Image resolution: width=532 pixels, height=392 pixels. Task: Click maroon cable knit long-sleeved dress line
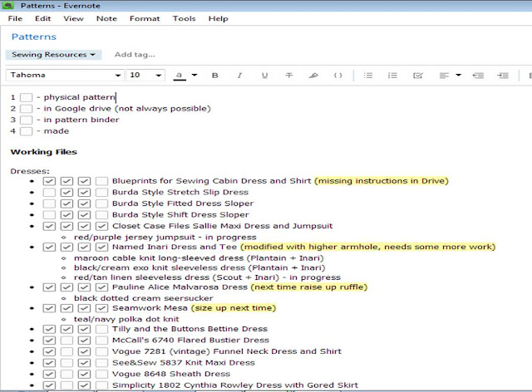click(x=199, y=258)
